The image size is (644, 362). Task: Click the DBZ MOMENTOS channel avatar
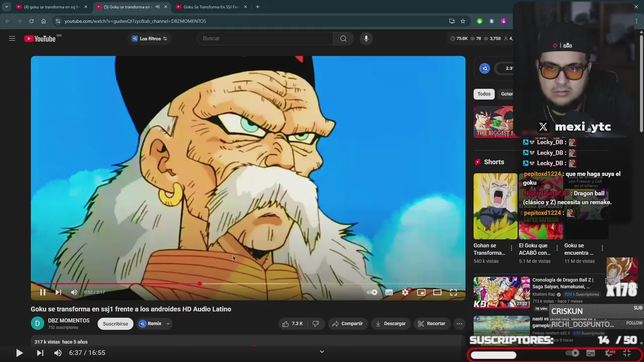click(37, 324)
